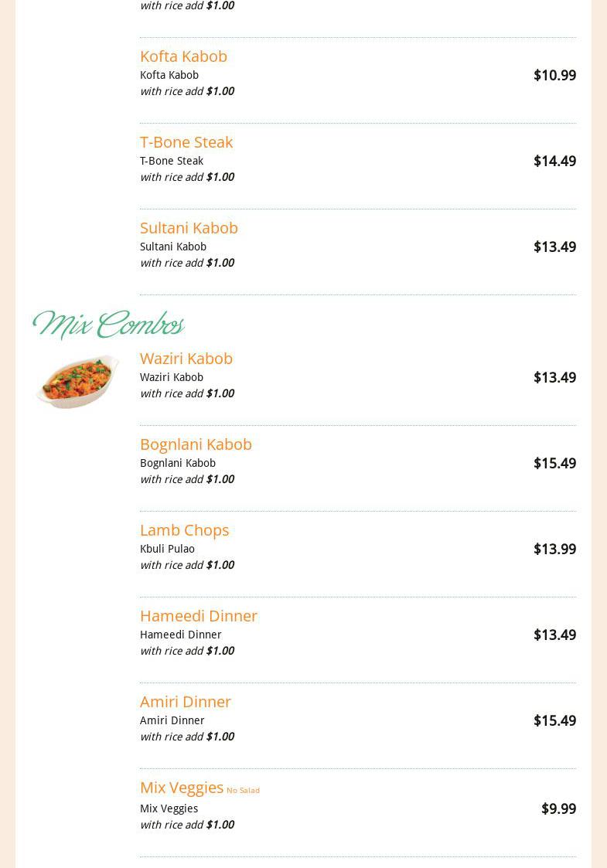Screen dimensions: 607x868
Task: Click the $14.49 T-Bone Steak price
Action: coord(554,162)
